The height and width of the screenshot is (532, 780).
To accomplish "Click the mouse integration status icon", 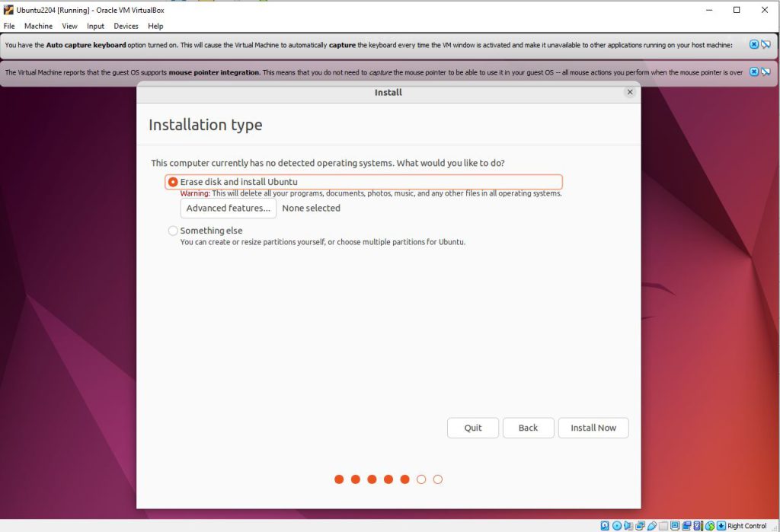I will pyautogui.click(x=710, y=526).
